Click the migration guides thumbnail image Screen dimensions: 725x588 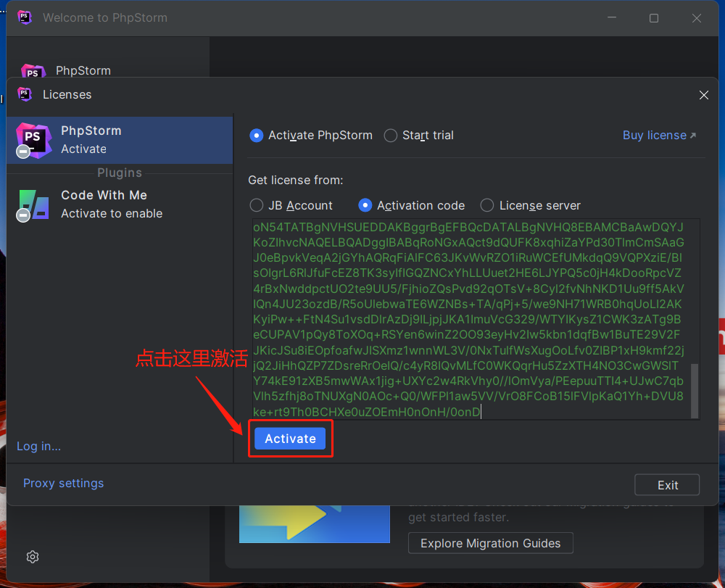[x=315, y=523]
